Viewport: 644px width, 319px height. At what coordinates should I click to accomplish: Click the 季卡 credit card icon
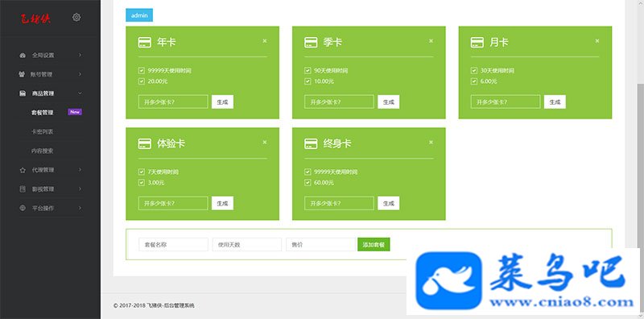pos(311,43)
